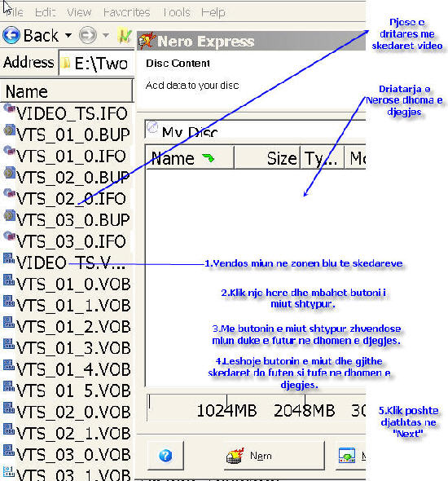Click the blue Back arrow icon

click(11, 35)
